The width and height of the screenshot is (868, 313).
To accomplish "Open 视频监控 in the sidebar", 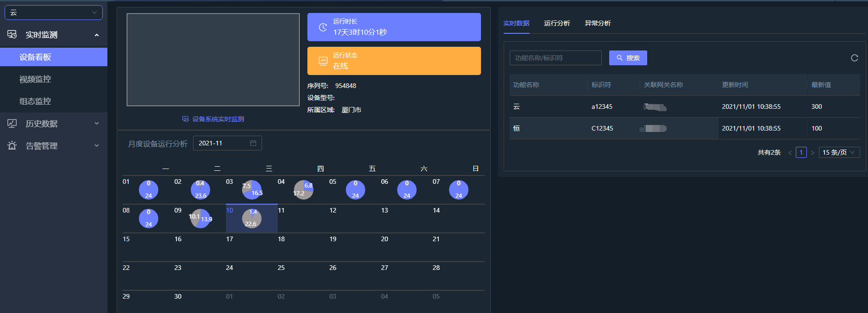I will (35, 79).
